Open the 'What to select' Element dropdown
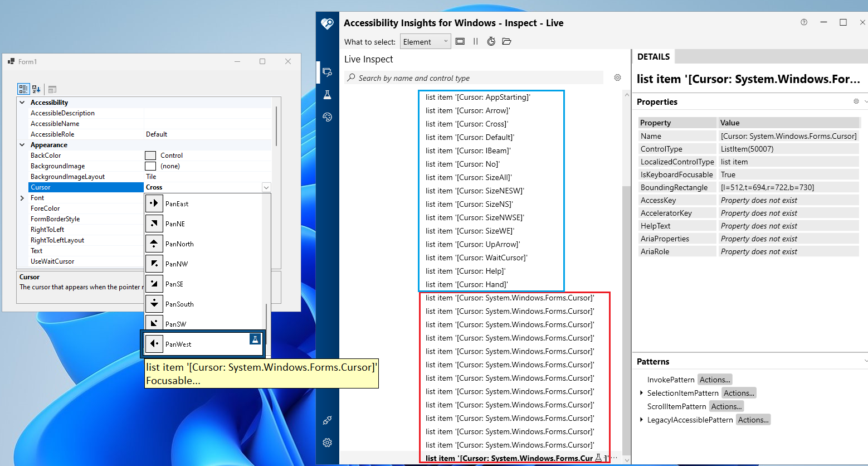Image resolution: width=868 pixels, height=466 pixels. (x=425, y=41)
